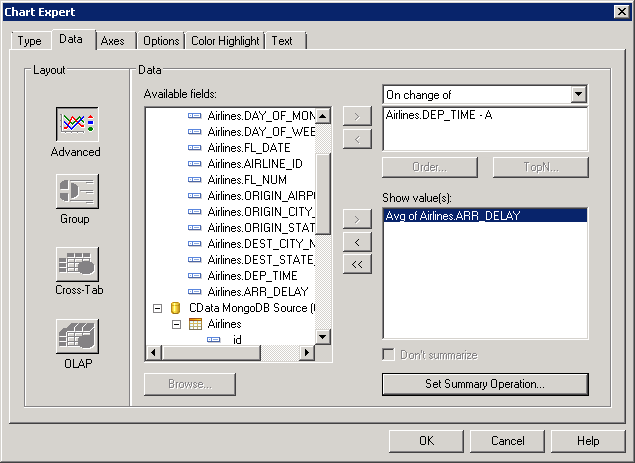
Task: Click the Cancel button
Action: [x=507, y=441]
